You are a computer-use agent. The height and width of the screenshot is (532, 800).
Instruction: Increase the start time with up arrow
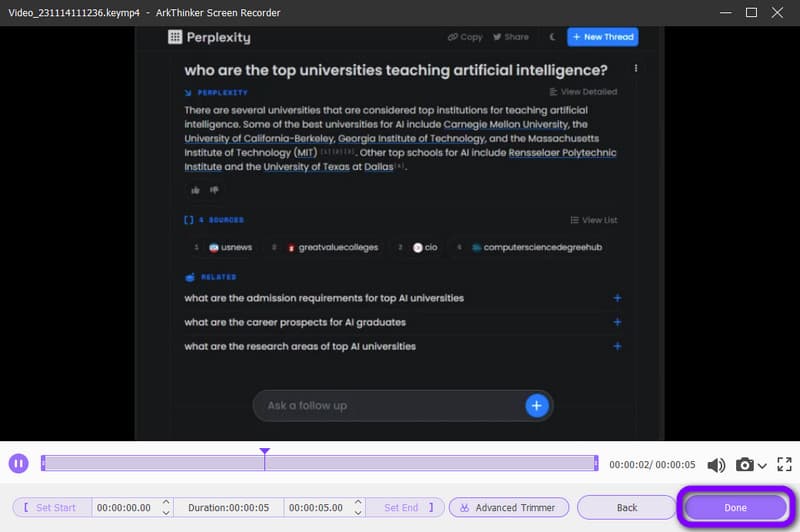pos(166,502)
